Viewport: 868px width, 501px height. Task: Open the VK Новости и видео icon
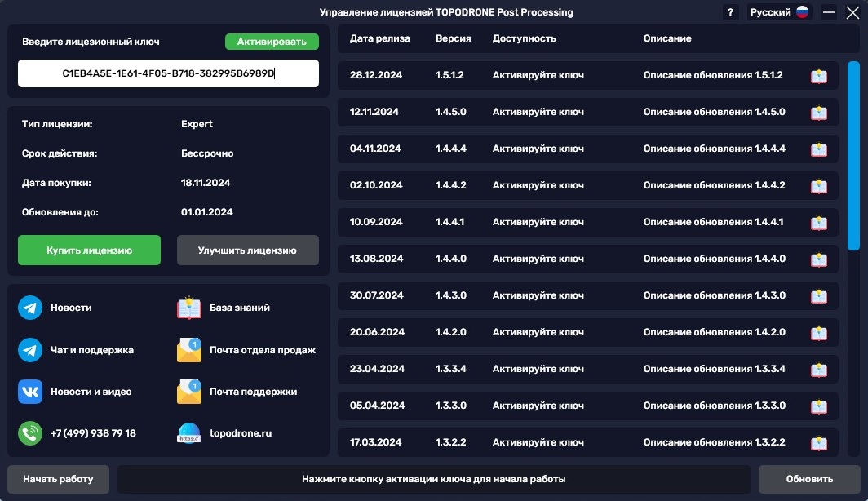point(30,392)
